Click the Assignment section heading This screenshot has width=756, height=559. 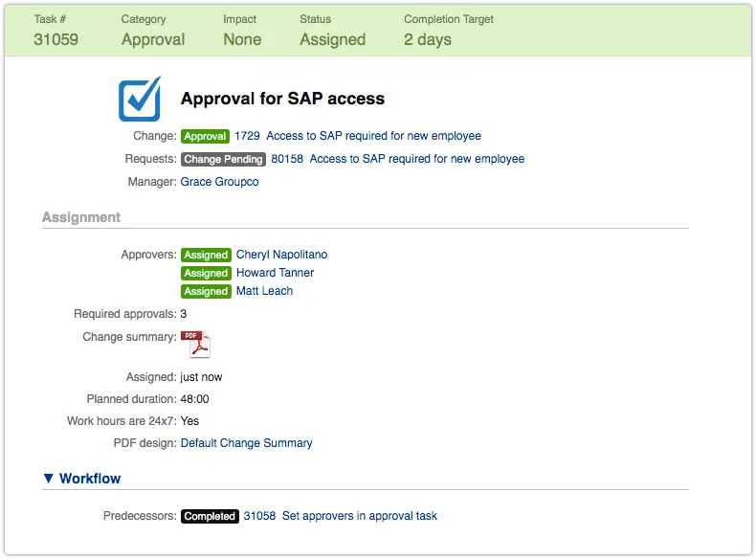point(81,217)
